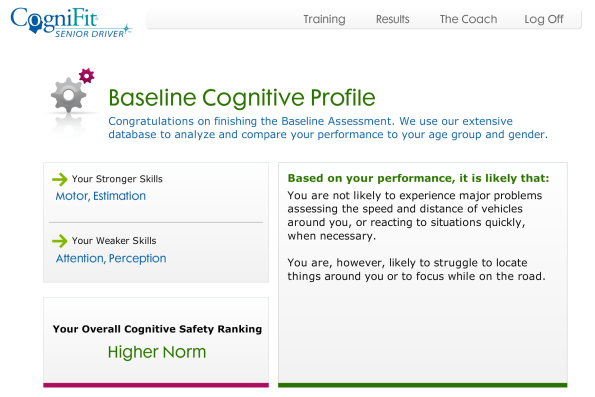595x397 pixels.
Task: Click the Your Stronger Skills label
Action: [x=117, y=179]
